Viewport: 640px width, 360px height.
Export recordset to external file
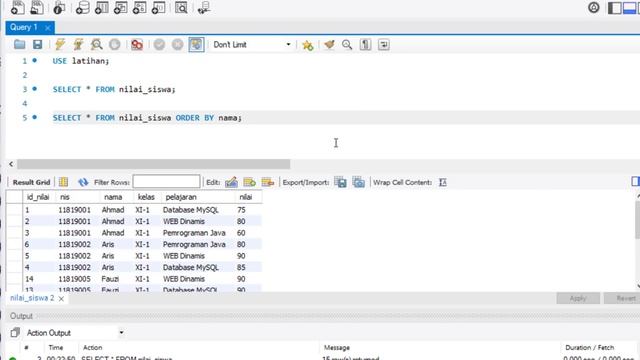pyautogui.click(x=340, y=182)
